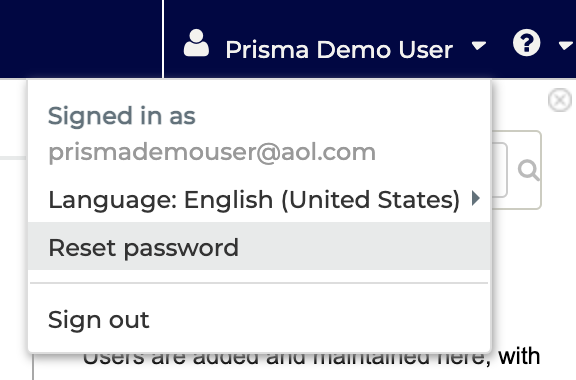
Task: Click the white vertical divider in header
Action: pyautogui.click(x=163, y=39)
